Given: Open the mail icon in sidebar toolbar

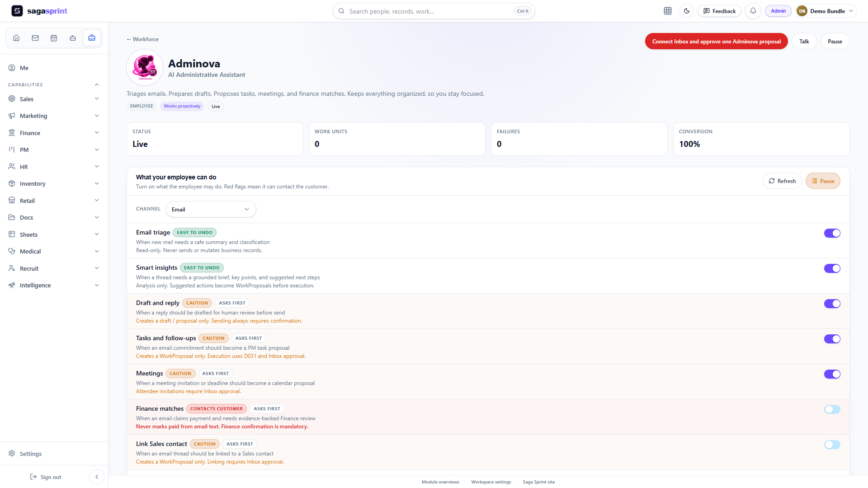Looking at the screenshot, I should [x=35, y=38].
